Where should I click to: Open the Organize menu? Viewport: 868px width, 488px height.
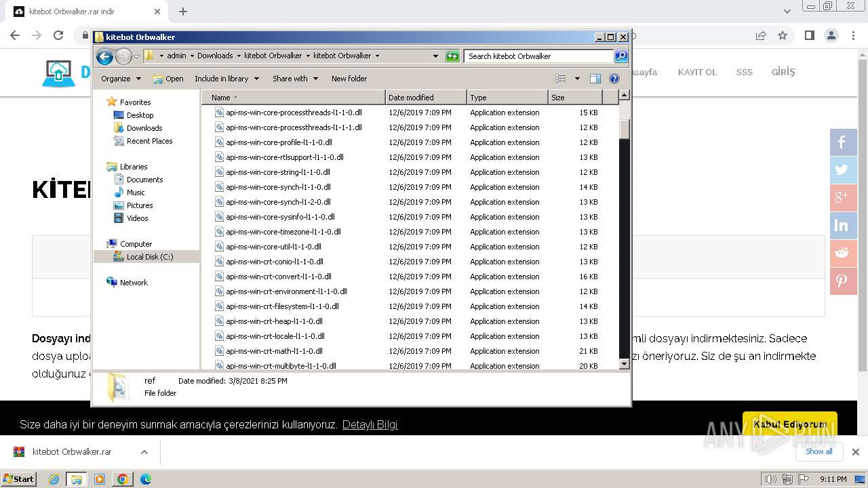point(121,79)
